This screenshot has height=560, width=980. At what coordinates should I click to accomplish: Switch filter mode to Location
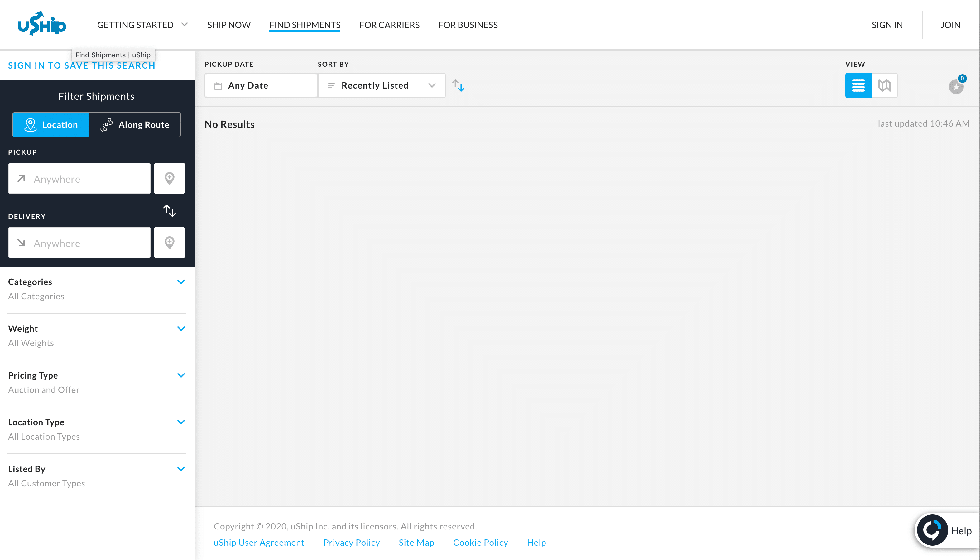click(x=51, y=125)
